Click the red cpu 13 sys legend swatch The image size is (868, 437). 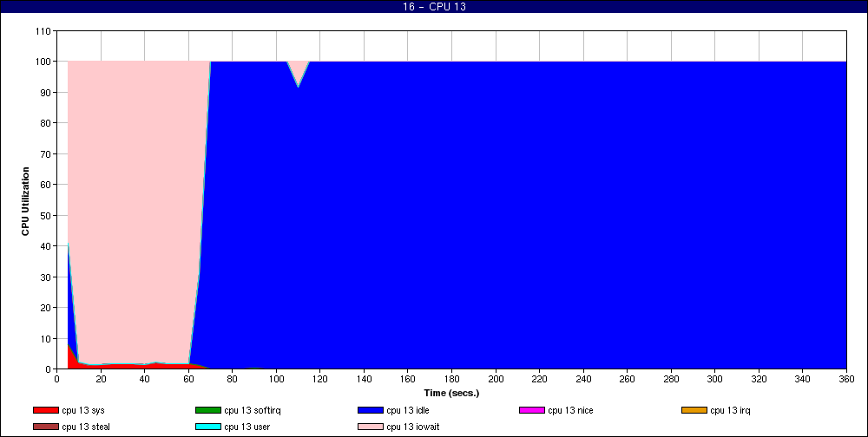coord(46,410)
